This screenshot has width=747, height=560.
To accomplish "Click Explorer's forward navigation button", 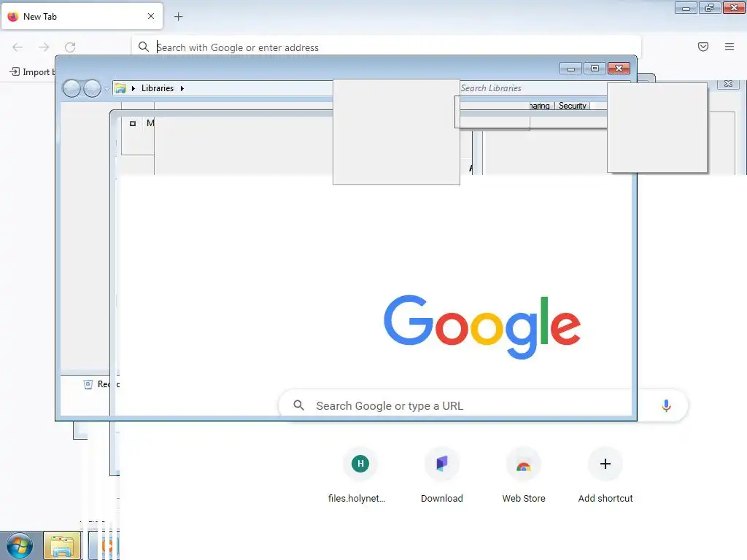I will [92, 88].
